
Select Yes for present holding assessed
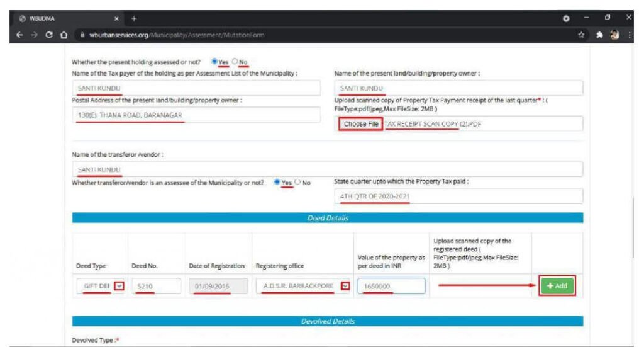(214, 61)
